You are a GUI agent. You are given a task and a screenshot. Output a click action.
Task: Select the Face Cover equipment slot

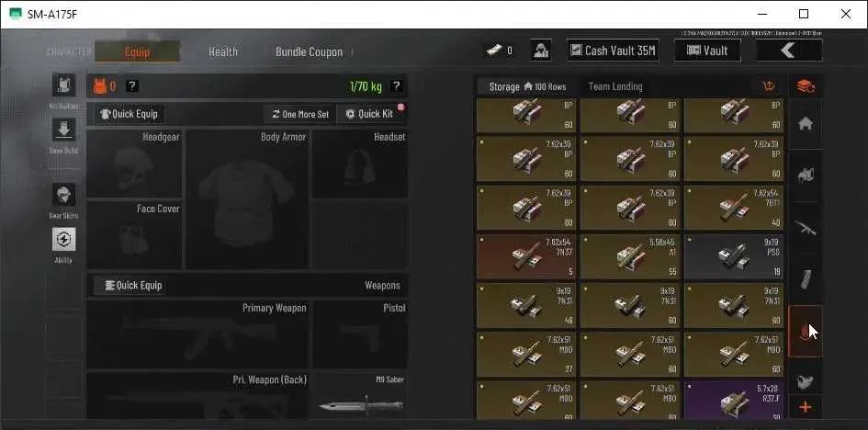pyautogui.click(x=134, y=235)
